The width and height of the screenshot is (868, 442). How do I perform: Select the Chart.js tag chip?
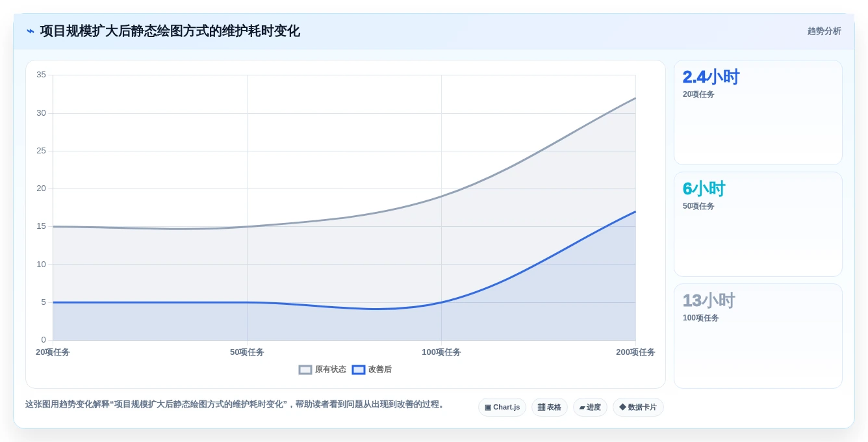(502, 408)
